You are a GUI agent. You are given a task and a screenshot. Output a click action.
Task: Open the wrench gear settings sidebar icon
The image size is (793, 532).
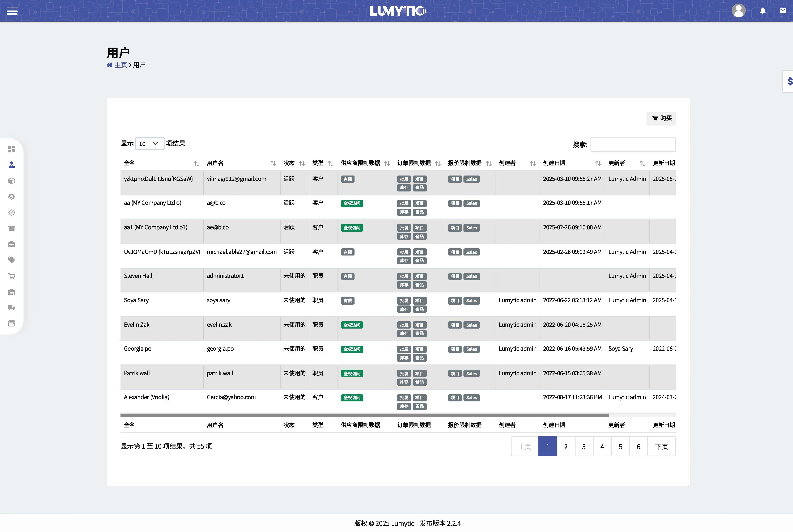coord(12,197)
